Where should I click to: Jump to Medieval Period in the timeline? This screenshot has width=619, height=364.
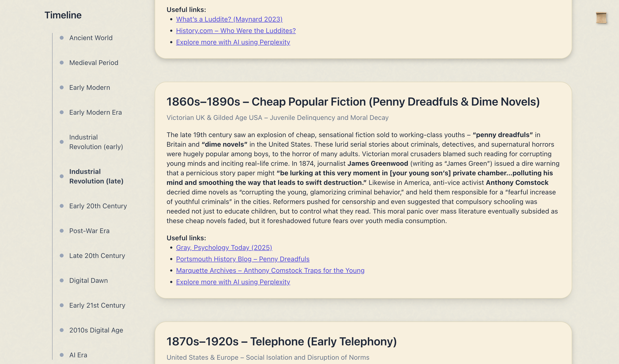94,63
